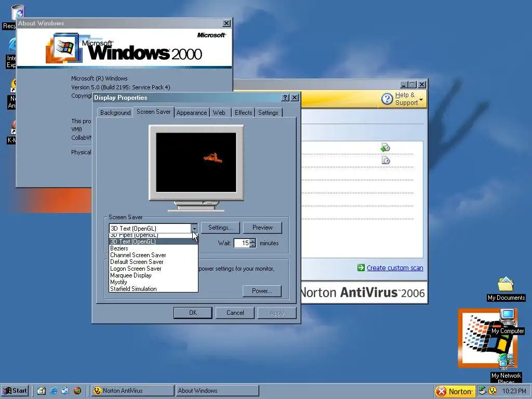Click the Display Properties help question button
The image size is (532, 399).
pyautogui.click(x=285, y=98)
